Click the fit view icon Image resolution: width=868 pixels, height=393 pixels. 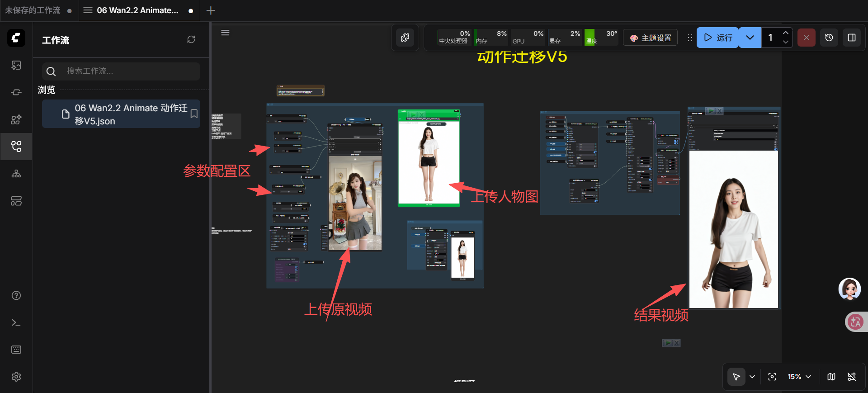click(772, 377)
